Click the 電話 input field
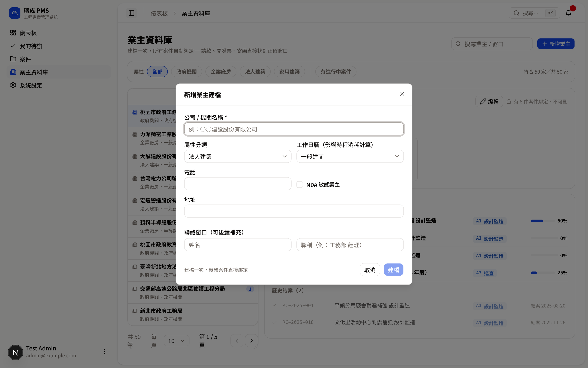Screen dimensions: 588x368 click(x=238, y=184)
